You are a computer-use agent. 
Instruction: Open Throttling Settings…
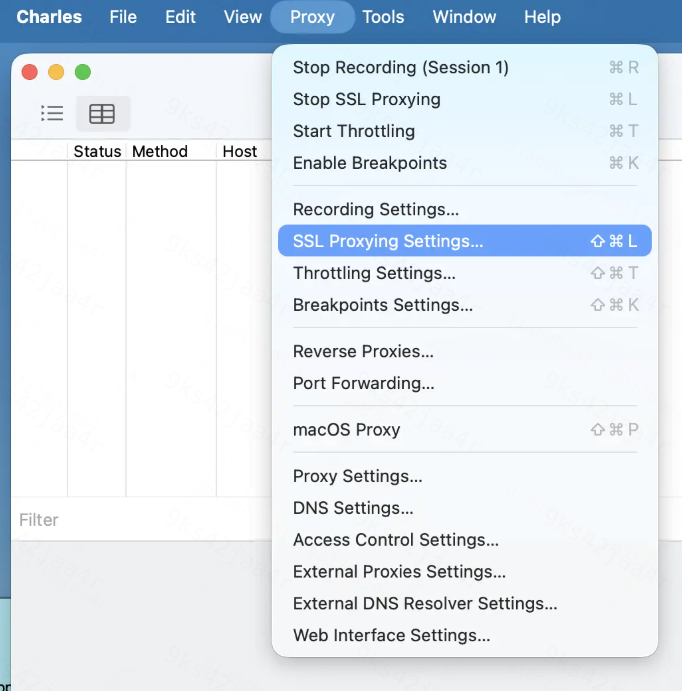pyautogui.click(x=465, y=273)
